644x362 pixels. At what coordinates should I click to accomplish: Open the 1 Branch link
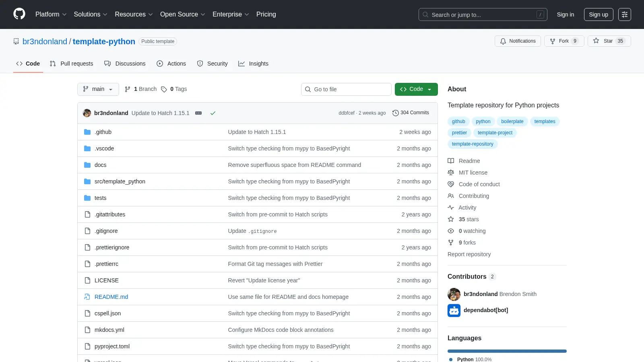(x=140, y=89)
